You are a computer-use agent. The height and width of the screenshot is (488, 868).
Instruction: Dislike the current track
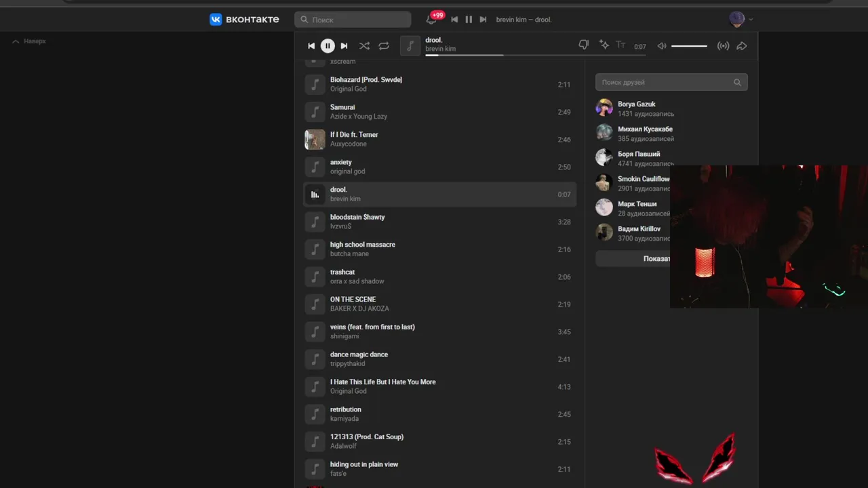coord(584,45)
